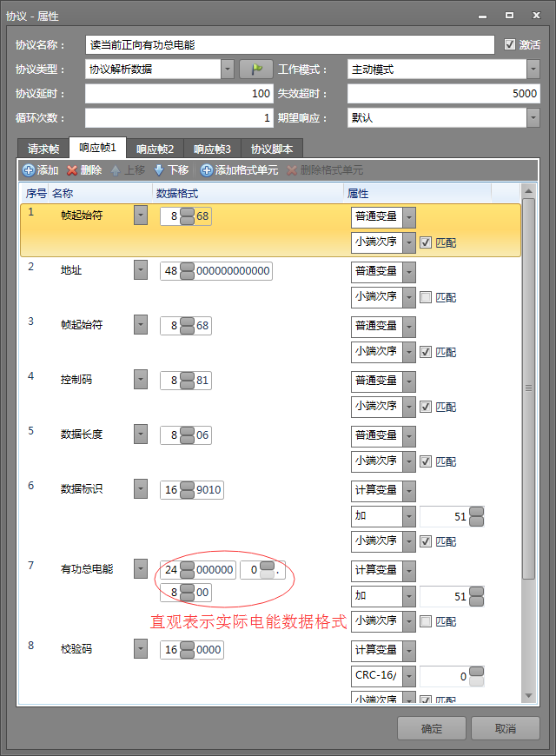556x756 pixels.
Task: Click spinner next to CRC-16 value 0
Action: tap(476, 676)
